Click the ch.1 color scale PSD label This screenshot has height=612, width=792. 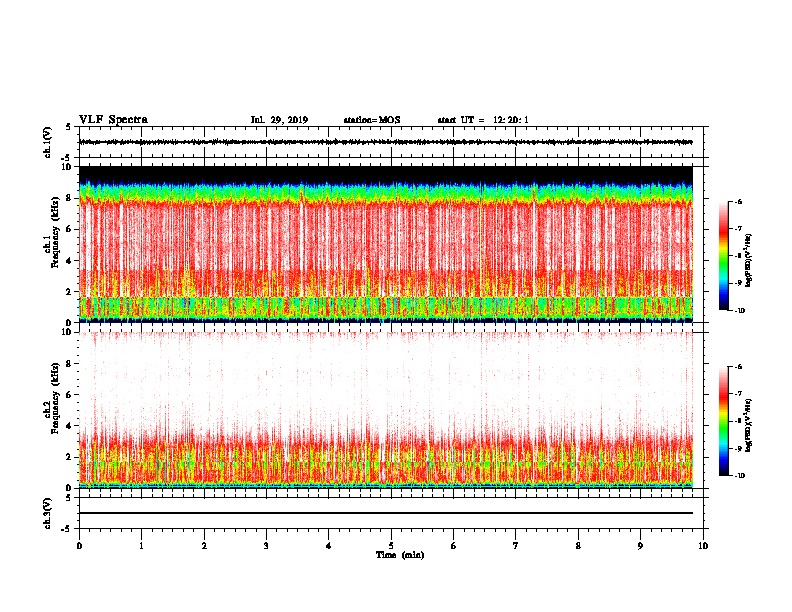coord(749,261)
